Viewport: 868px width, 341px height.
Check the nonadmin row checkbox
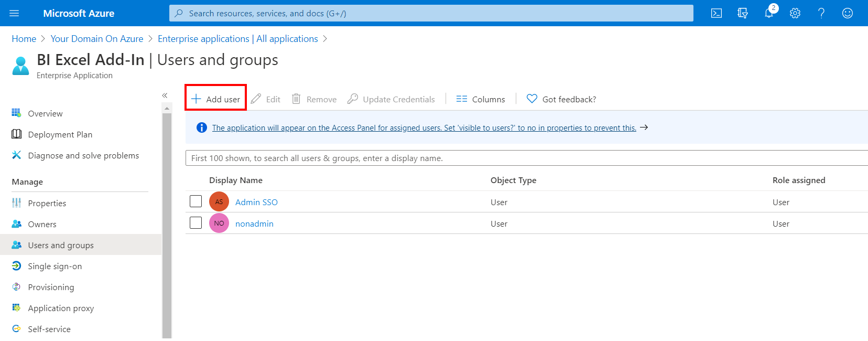(196, 222)
